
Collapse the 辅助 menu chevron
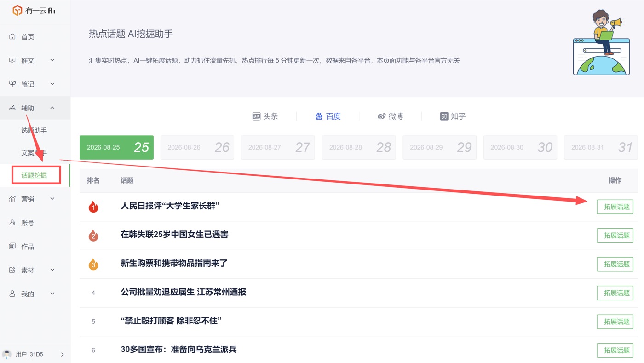tap(52, 108)
